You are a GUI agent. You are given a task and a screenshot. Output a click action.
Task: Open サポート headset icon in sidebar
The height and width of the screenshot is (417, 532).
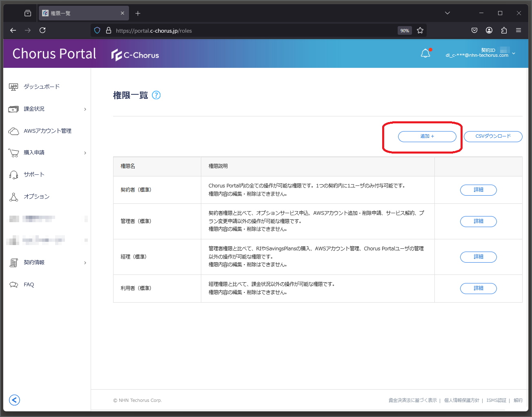pos(13,175)
